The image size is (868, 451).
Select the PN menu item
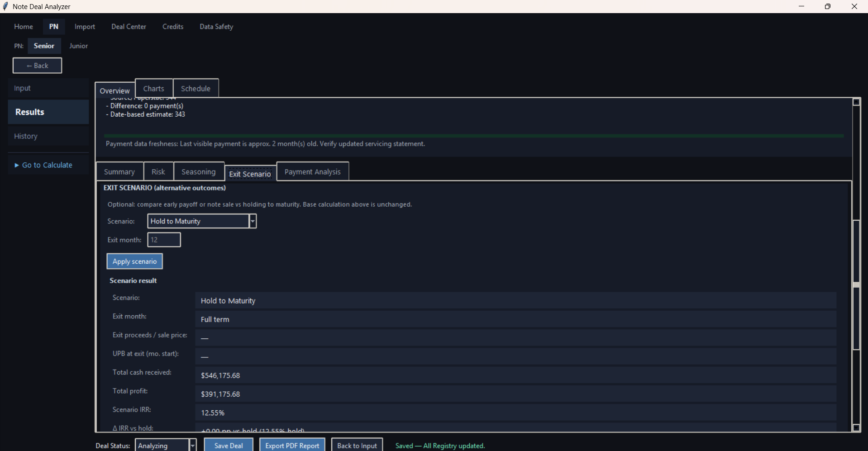(x=54, y=27)
